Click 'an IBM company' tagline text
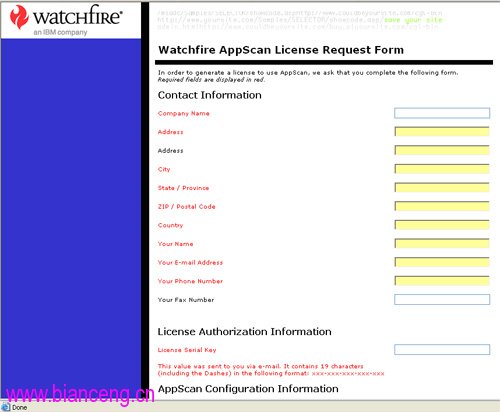500x412 pixels. (60, 32)
